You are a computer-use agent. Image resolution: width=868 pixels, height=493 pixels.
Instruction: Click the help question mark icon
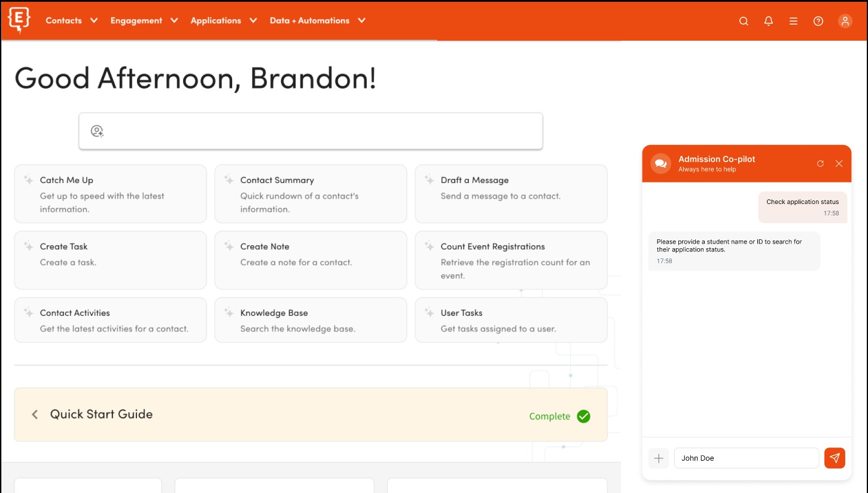818,21
